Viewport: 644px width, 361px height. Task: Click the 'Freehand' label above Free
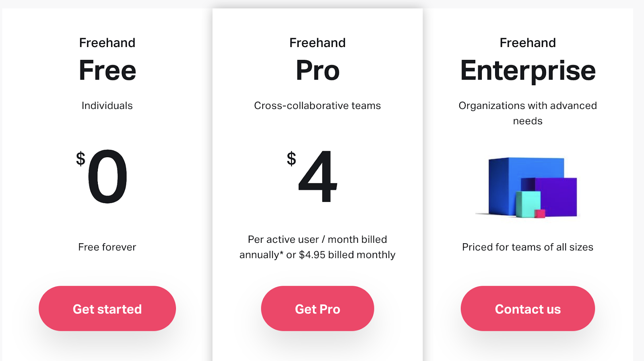coord(107,43)
